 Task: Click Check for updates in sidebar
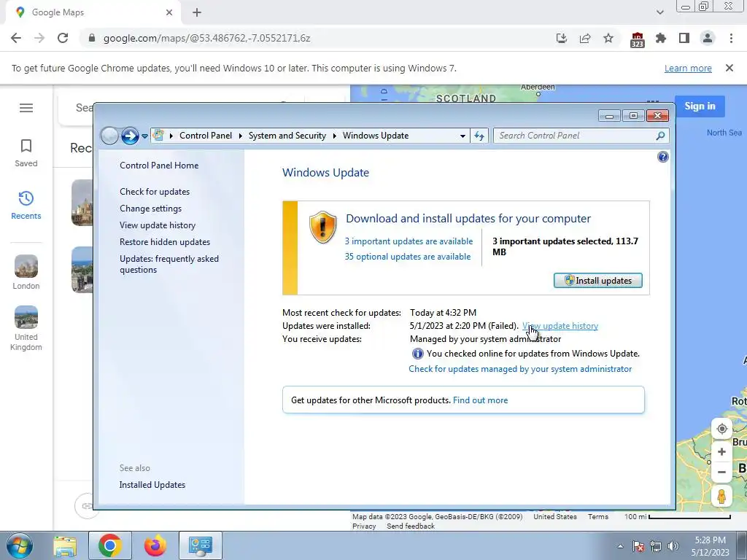coord(155,192)
